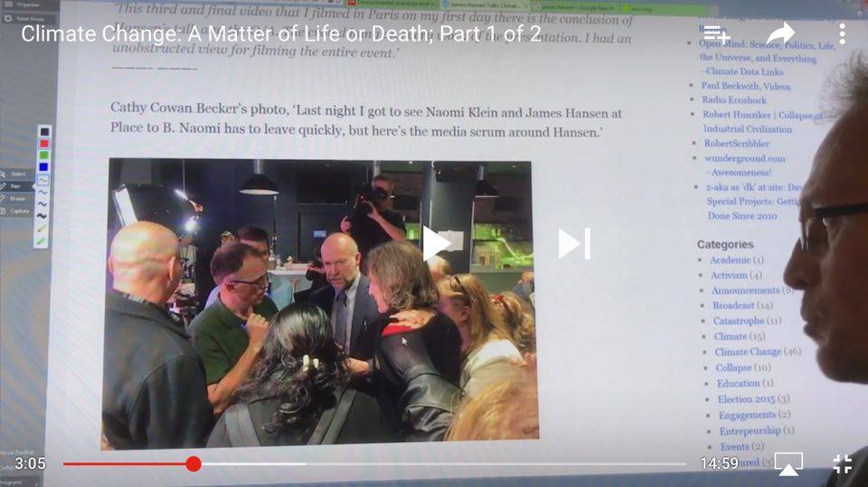Tap the AirPlay cast icon

tap(788, 464)
